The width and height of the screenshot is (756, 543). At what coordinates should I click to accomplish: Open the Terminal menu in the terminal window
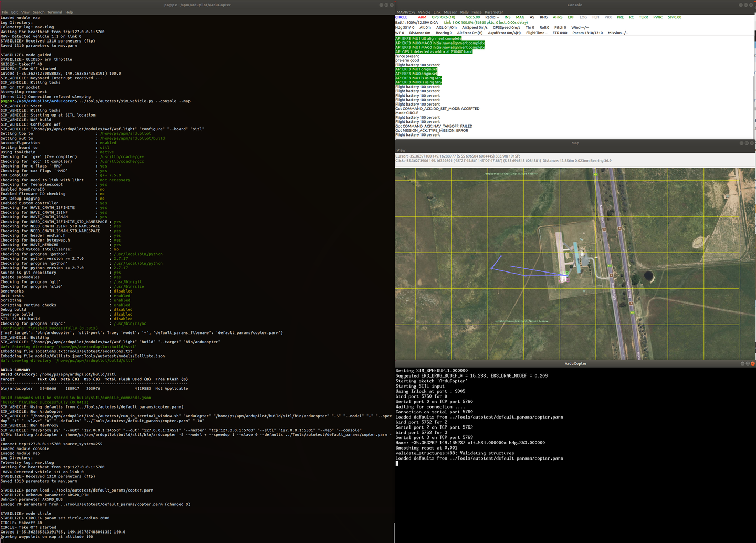point(55,12)
